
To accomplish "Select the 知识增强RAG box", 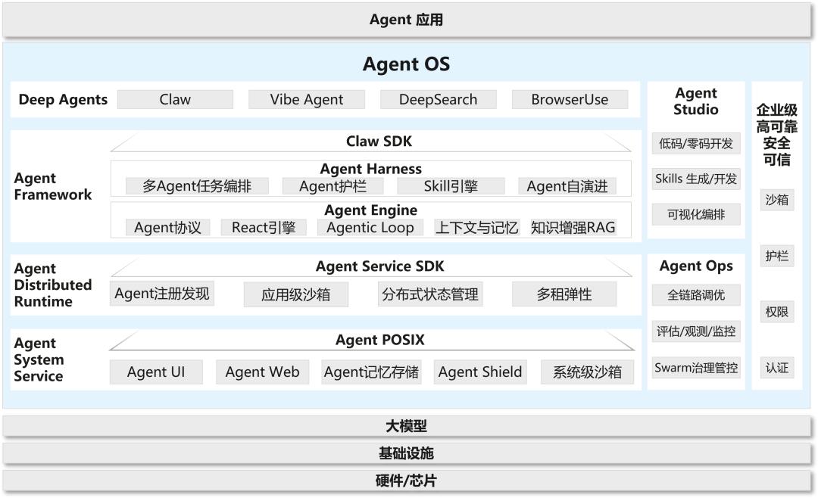I will [x=573, y=227].
